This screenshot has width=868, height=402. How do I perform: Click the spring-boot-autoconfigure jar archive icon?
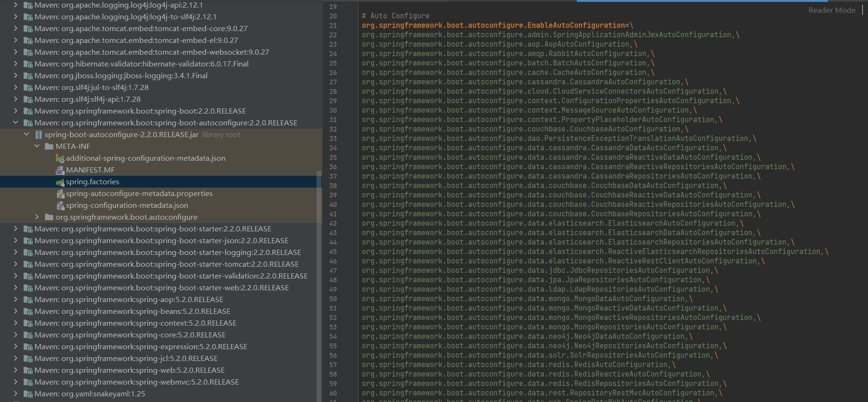point(39,135)
